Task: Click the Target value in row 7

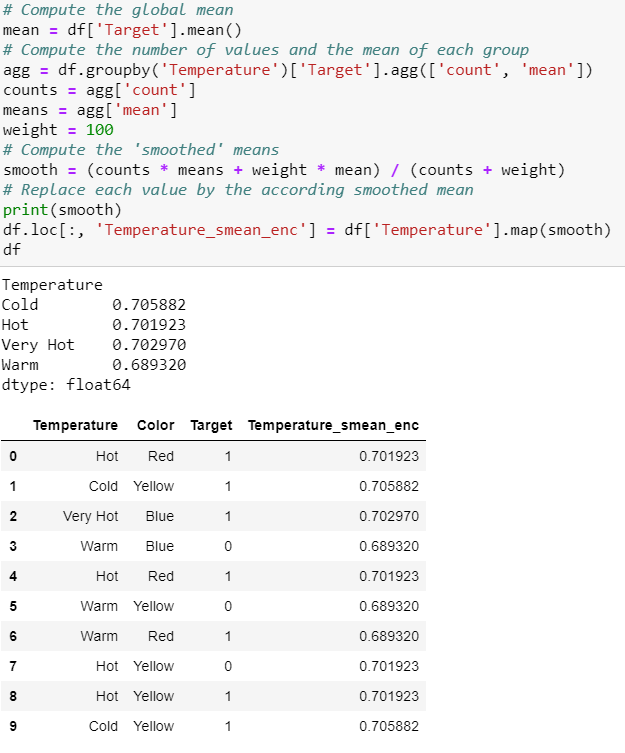Action: pos(228,666)
